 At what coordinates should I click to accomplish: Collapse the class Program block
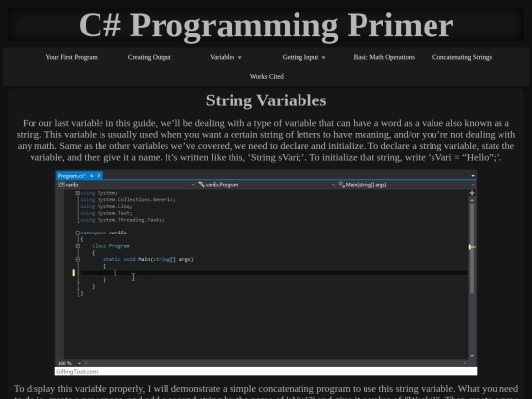(78, 246)
